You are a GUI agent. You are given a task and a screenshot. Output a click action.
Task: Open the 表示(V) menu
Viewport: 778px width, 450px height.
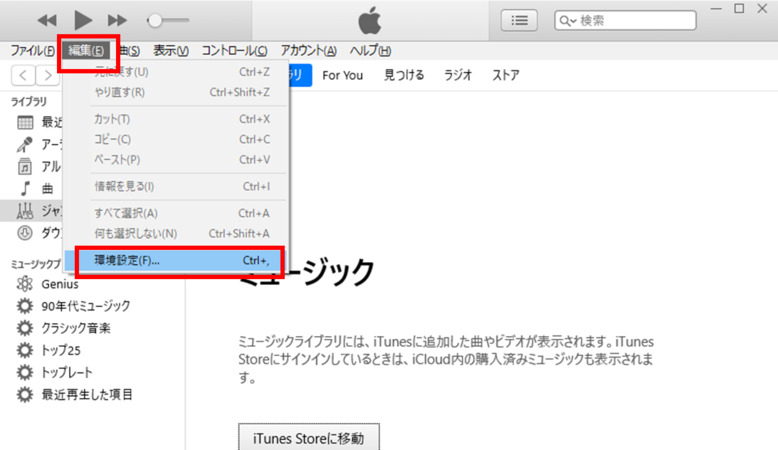(171, 51)
